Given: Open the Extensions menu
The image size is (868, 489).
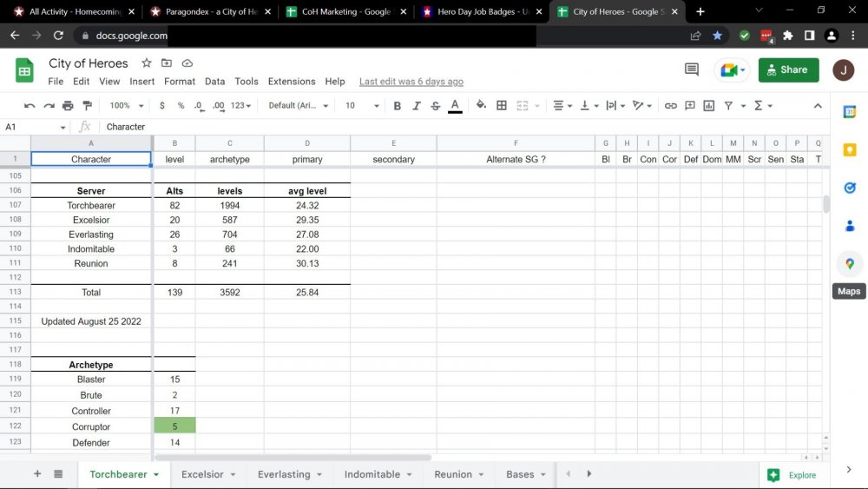Looking at the screenshot, I should (x=291, y=82).
